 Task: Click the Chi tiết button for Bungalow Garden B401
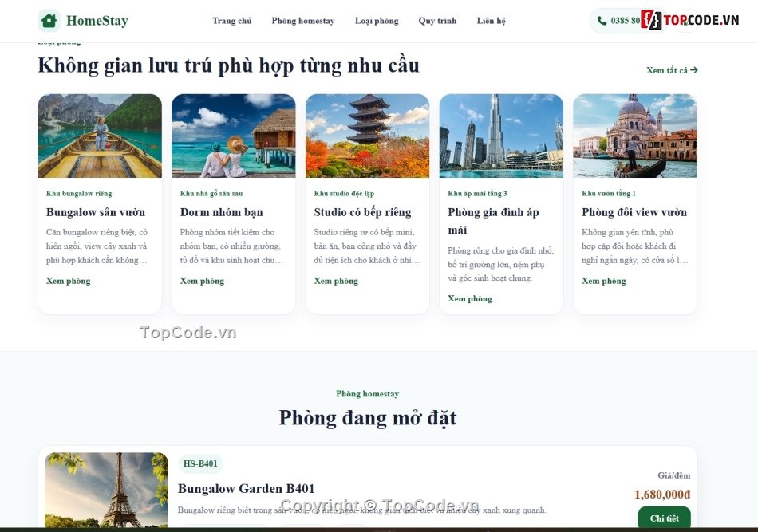pyautogui.click(x=664, y=518)
